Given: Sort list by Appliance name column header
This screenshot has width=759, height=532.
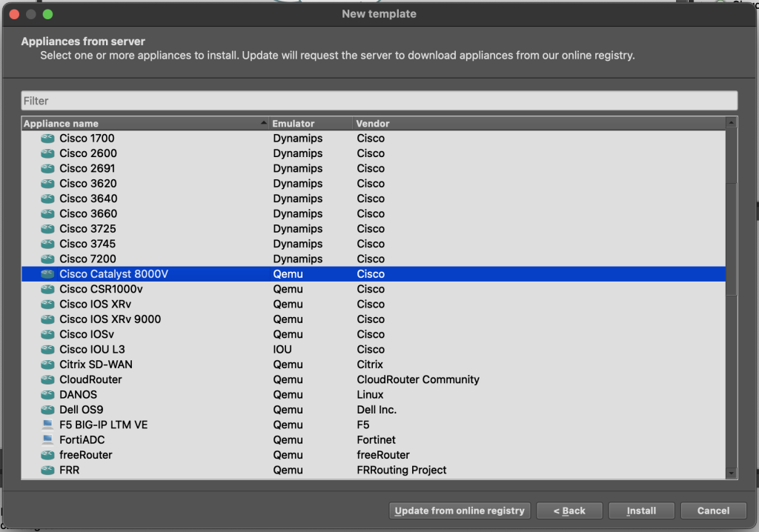Looking at the screenshot, I should pos(141,124).
